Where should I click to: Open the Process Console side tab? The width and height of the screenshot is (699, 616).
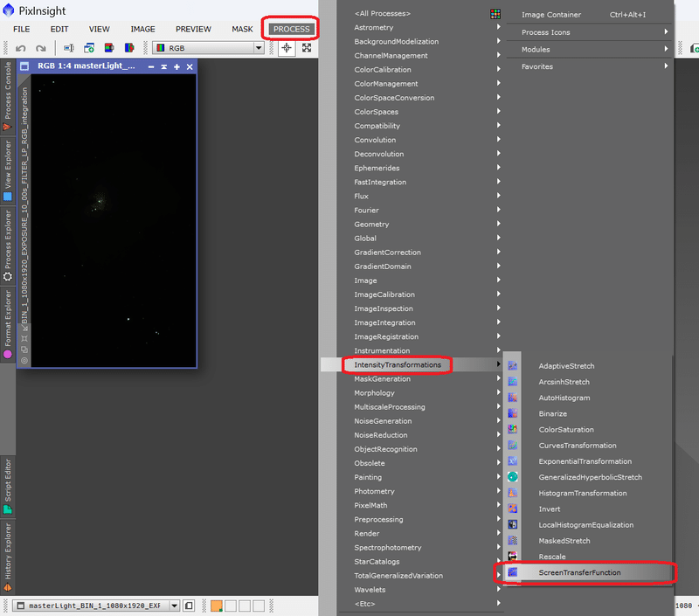[8, 95]
